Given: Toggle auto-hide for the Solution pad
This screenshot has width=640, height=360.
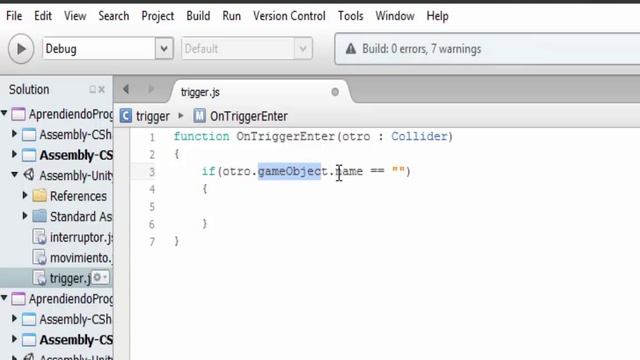Looking at the screenshot, I should coord(93,89).
